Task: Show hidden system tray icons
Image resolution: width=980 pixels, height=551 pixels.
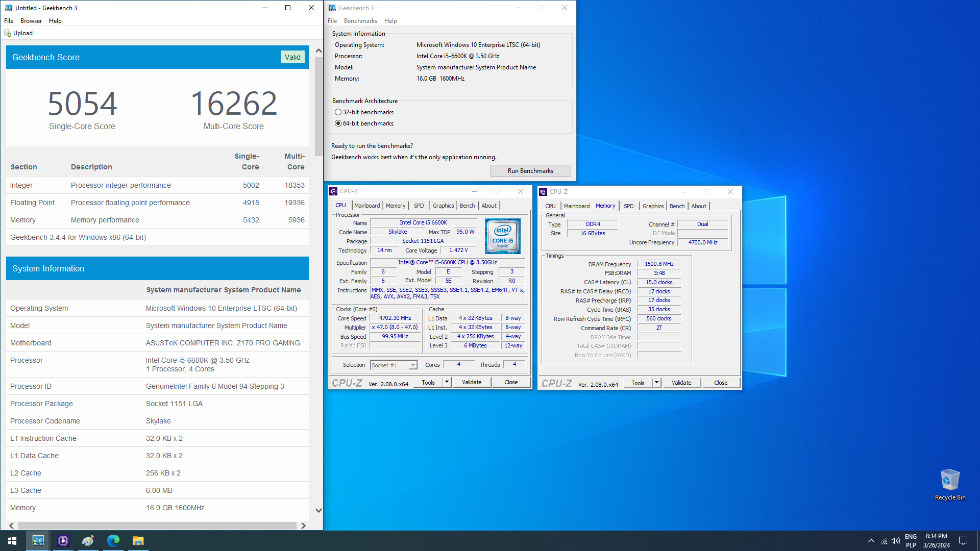Action: pyautogui.click(x=871, y=541)
